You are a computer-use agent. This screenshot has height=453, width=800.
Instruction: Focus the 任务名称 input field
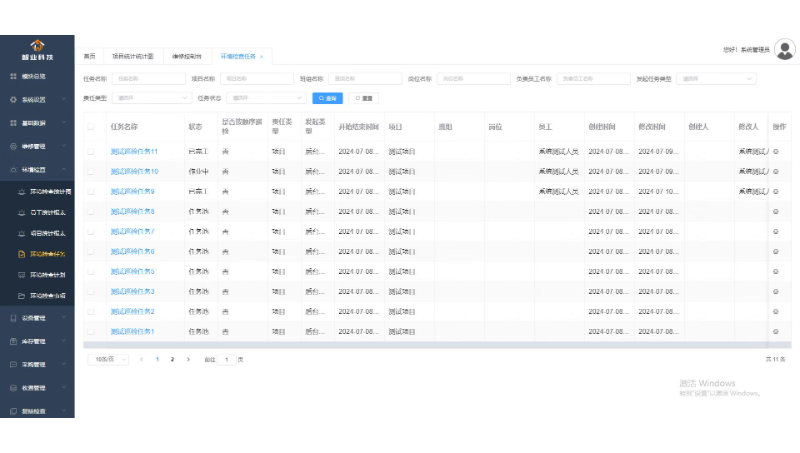click(x=148, y=79)
